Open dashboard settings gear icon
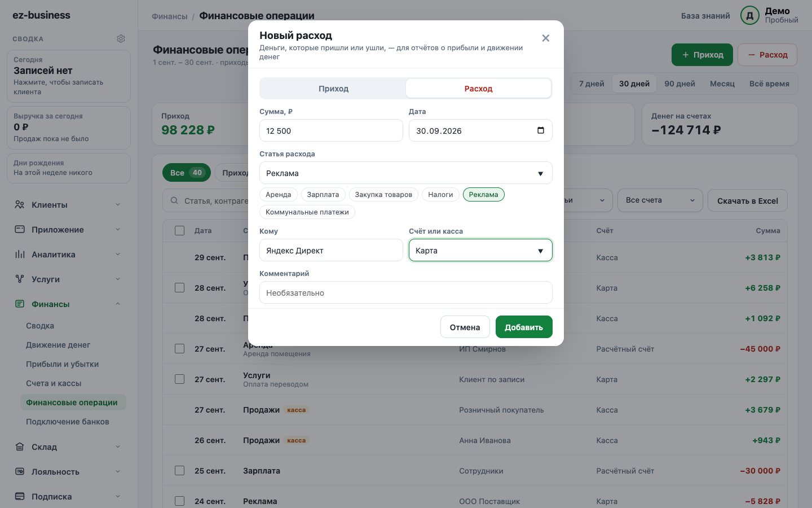The image size is (812, 508). pos(121,39)
